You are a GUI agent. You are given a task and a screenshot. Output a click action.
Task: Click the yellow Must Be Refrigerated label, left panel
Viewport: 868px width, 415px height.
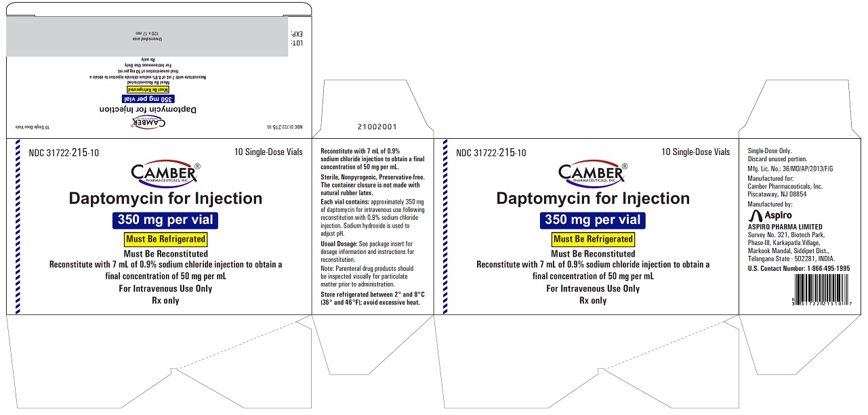click(165, 239)
